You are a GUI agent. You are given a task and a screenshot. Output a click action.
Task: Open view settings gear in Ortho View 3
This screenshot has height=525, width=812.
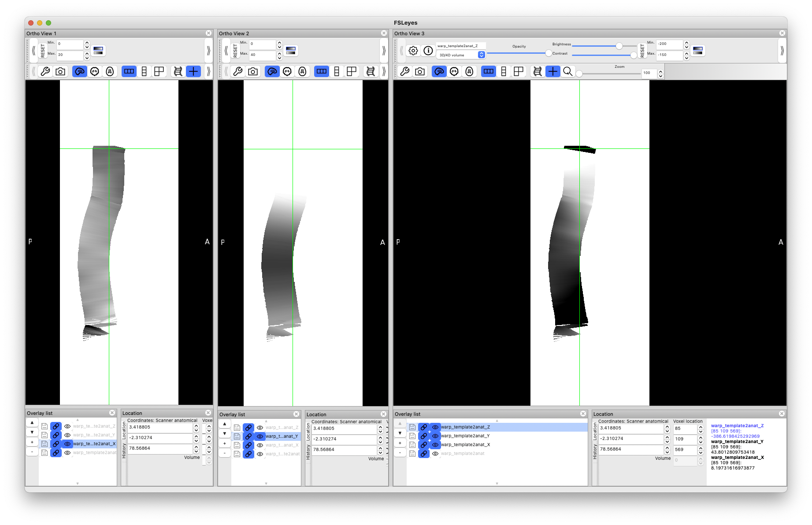pos(413,50)
